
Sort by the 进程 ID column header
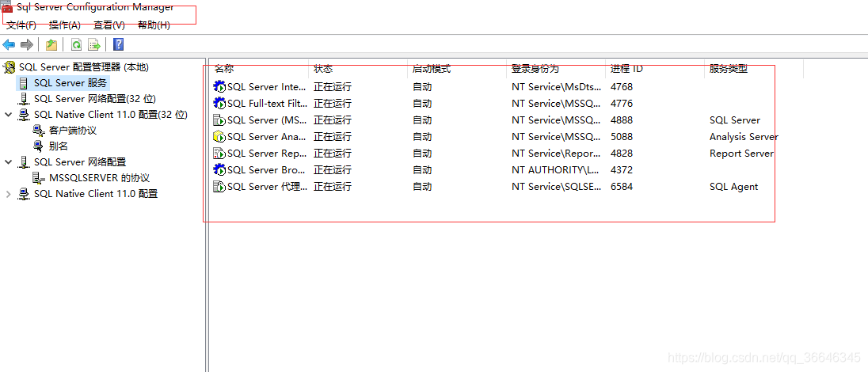tap(626, 69)
